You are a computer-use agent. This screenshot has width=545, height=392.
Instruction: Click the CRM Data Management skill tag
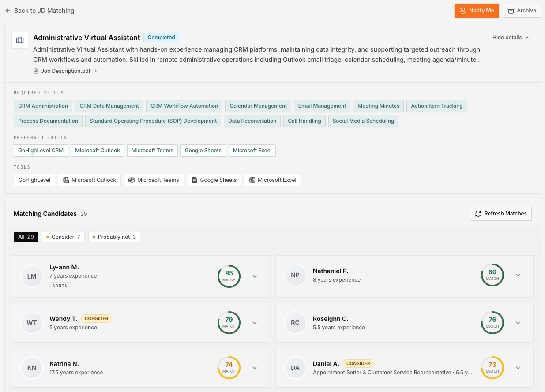point(109,106)
